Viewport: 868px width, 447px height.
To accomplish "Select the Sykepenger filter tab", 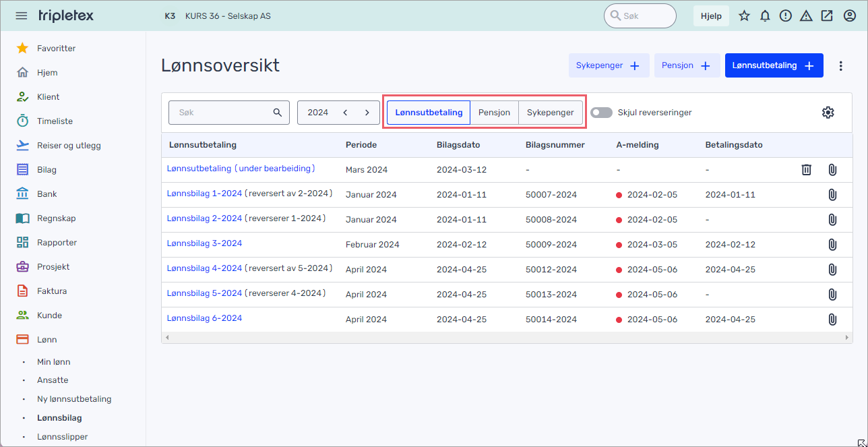I will point(551,113).
